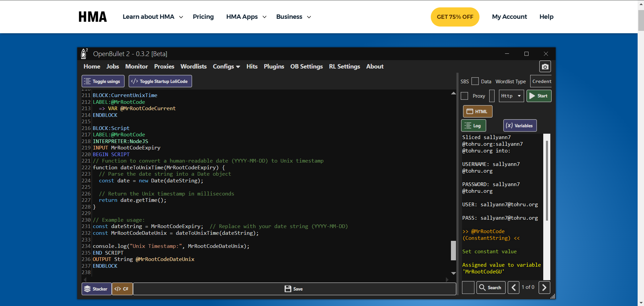Open the HTML view button

(x=477, y=112)
